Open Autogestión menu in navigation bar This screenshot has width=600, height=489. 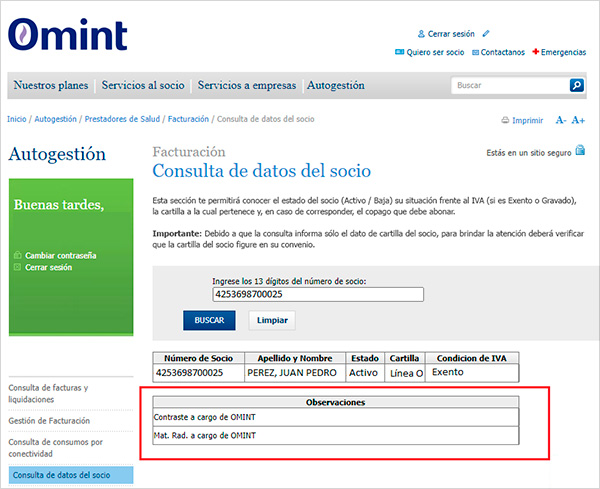pyautogui.click(x=336, y=85)
